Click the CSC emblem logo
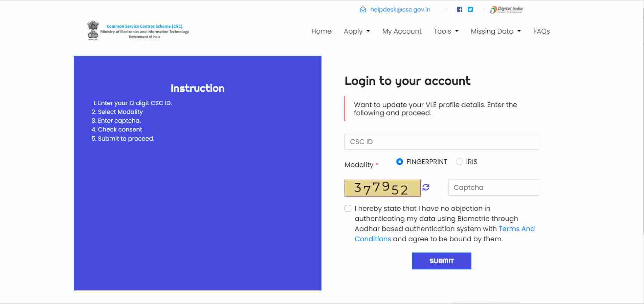The width and height of the screenshot is (644, 304). tap(93, 31)
